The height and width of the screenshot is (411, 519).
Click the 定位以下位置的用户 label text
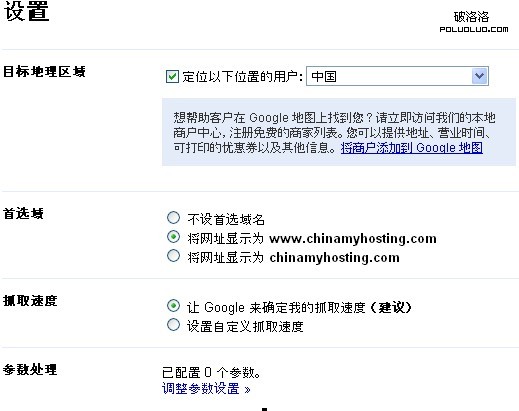pos(242,77)
